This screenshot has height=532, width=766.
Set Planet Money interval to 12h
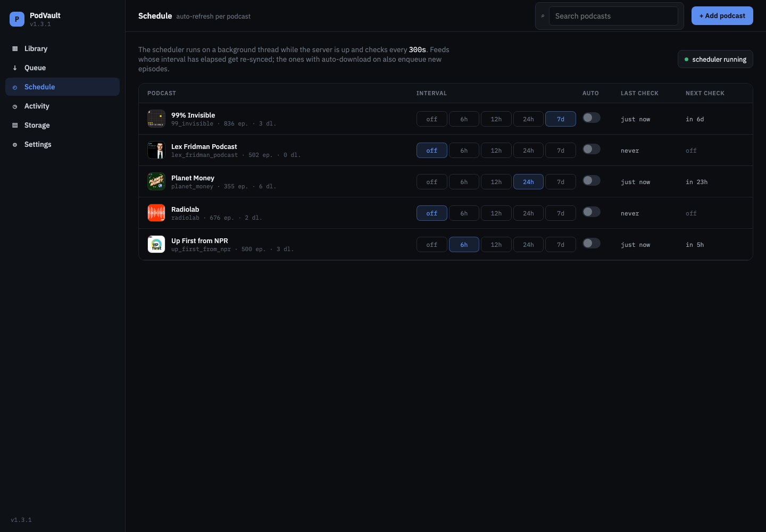pos(496,182)
